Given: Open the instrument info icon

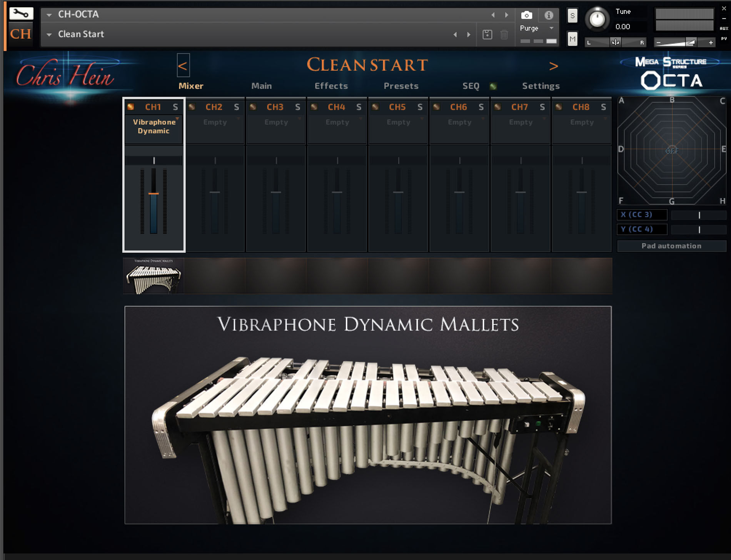Looking at the screenshot, I should (549, 15).
